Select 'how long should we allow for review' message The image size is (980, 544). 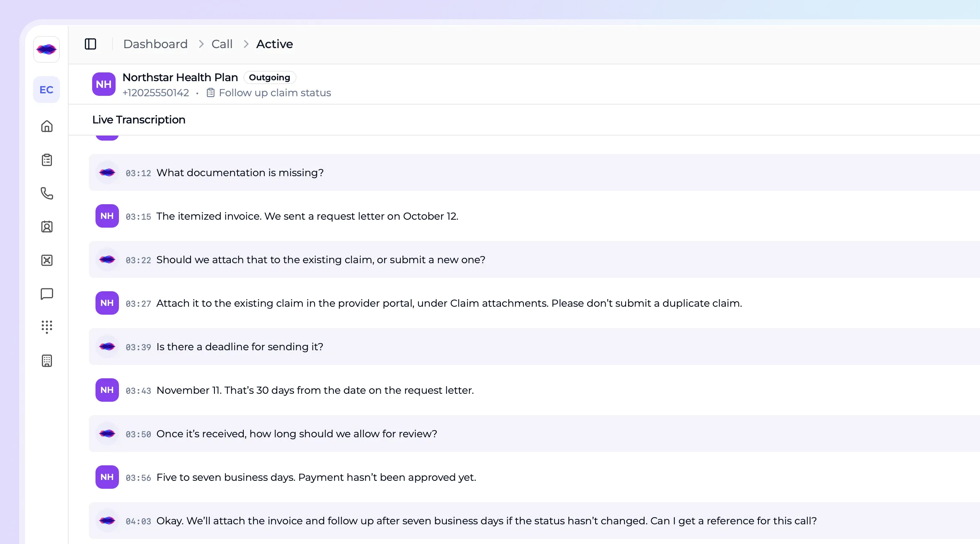pos(297,434)
